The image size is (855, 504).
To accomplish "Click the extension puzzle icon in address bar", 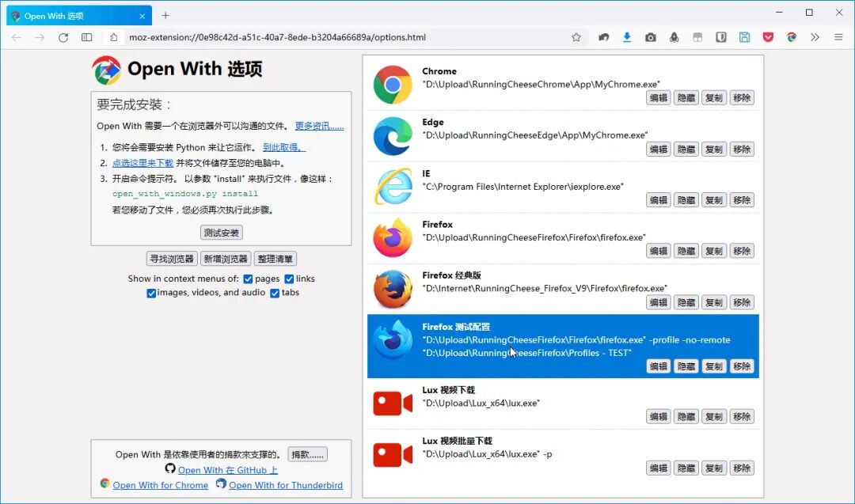I will (x=113, y=38).
